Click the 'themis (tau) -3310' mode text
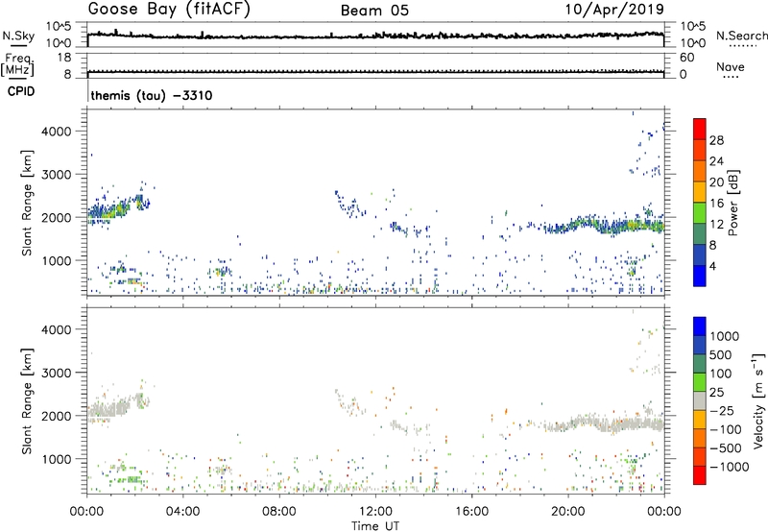 click(152, 95)
